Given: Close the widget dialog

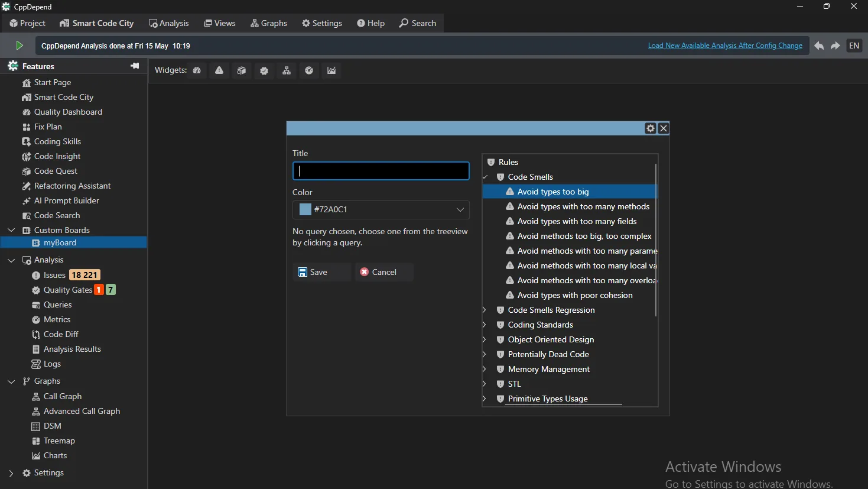Looking at the screenshot, I should (x=664, y=128).
